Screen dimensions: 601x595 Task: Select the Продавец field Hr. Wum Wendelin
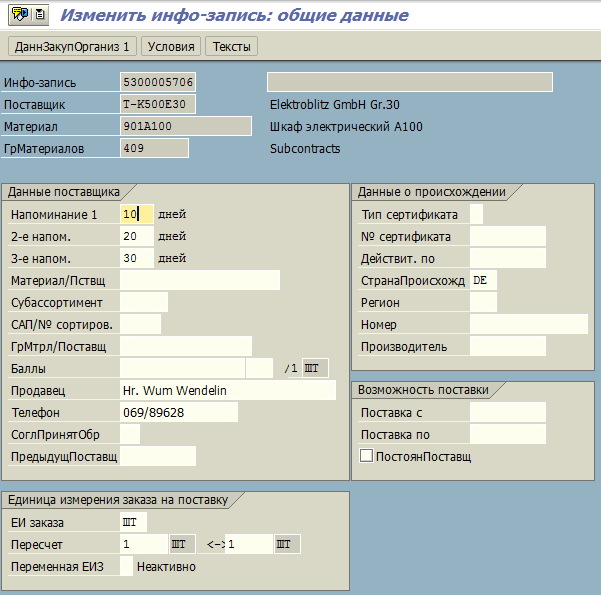click(x=227, y=390)
